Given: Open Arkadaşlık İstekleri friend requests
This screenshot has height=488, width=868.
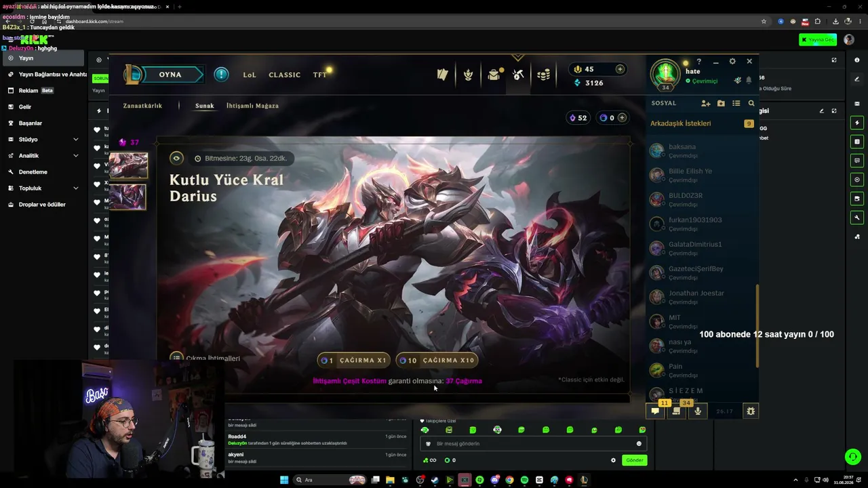Looking at the screenshot, I should [x=681, y=123].
